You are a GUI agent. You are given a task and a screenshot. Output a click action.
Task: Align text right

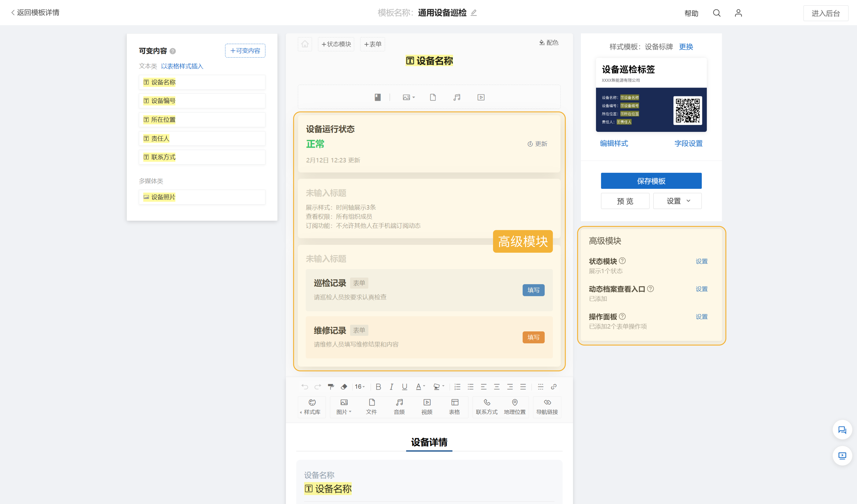click(x=510, y=386)
